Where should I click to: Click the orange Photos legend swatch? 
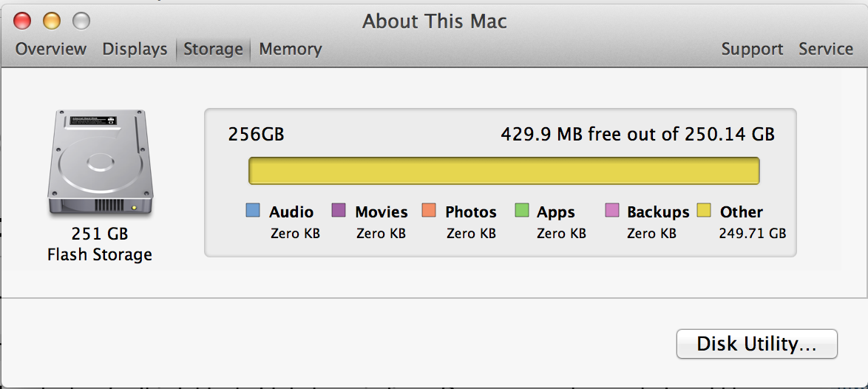click(429, 211)
